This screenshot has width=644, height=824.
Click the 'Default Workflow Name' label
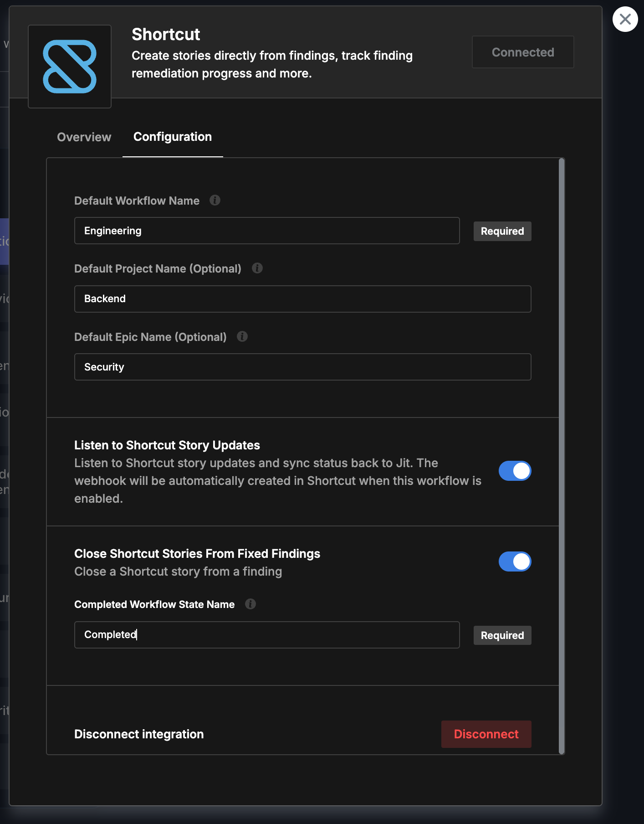[x=137, y=201]
